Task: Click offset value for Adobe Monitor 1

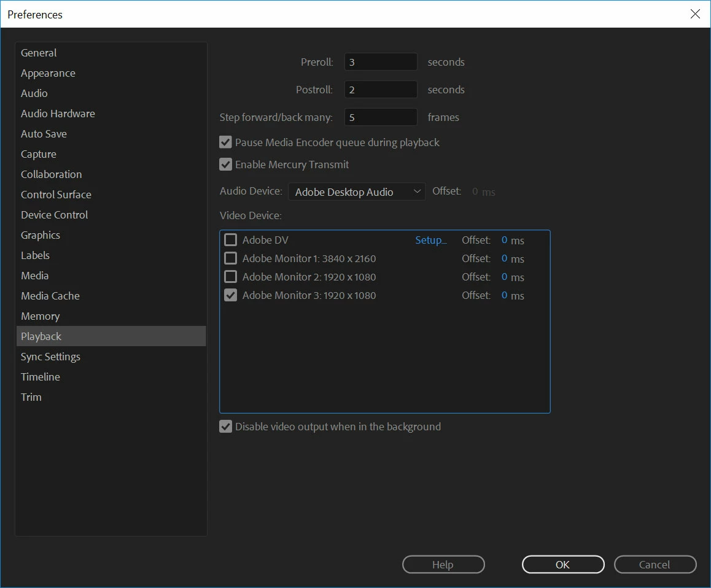Action: (504, 258)
